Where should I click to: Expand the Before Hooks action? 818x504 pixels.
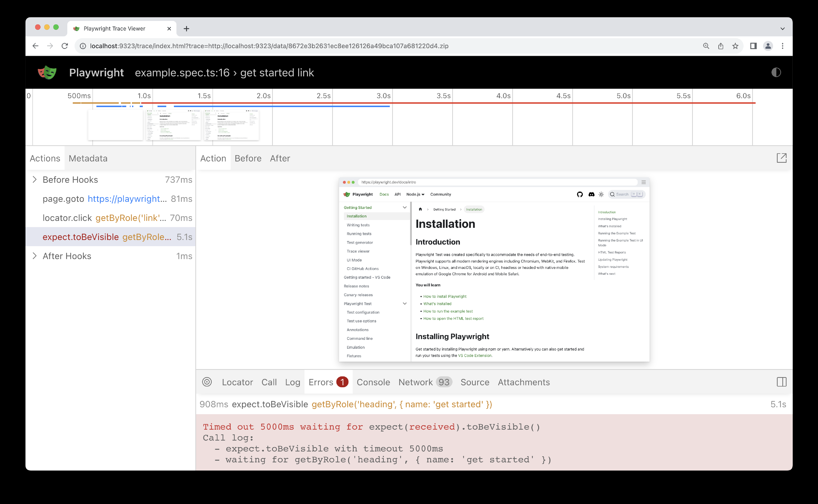(x=34, y=180)
